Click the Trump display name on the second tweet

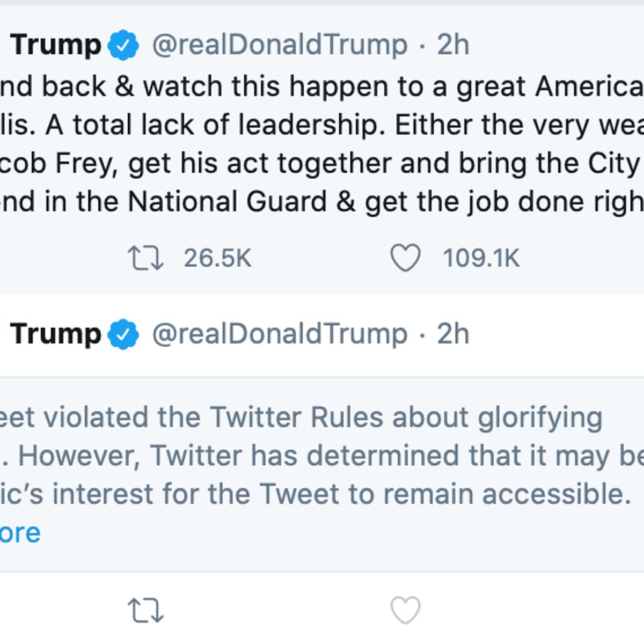point(55,334)
